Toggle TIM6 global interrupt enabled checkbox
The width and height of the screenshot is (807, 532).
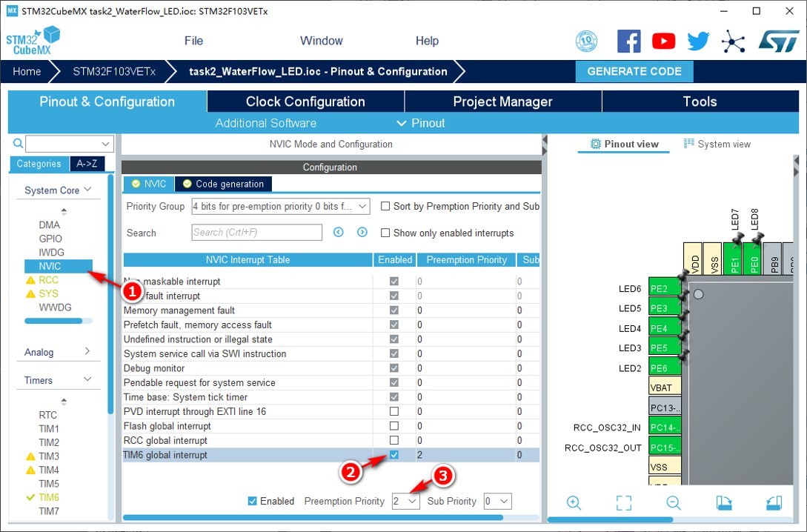pos(393,455)
